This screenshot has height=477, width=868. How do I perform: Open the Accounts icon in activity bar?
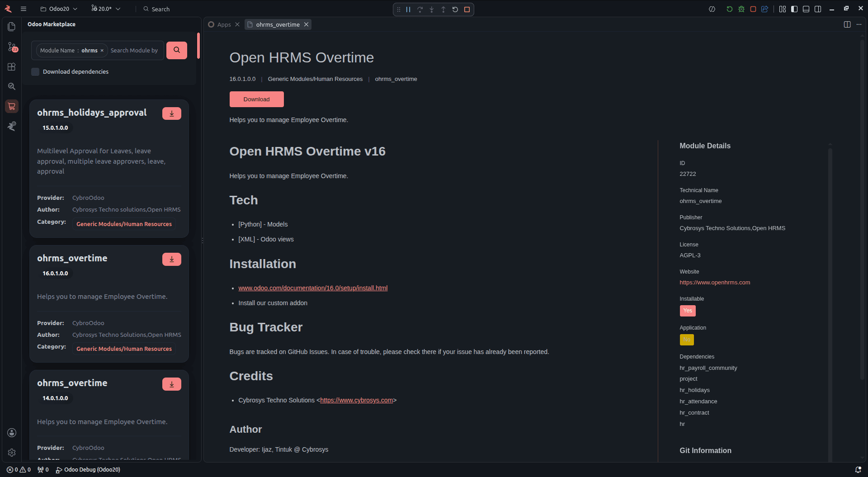click(x=12, y=433)
